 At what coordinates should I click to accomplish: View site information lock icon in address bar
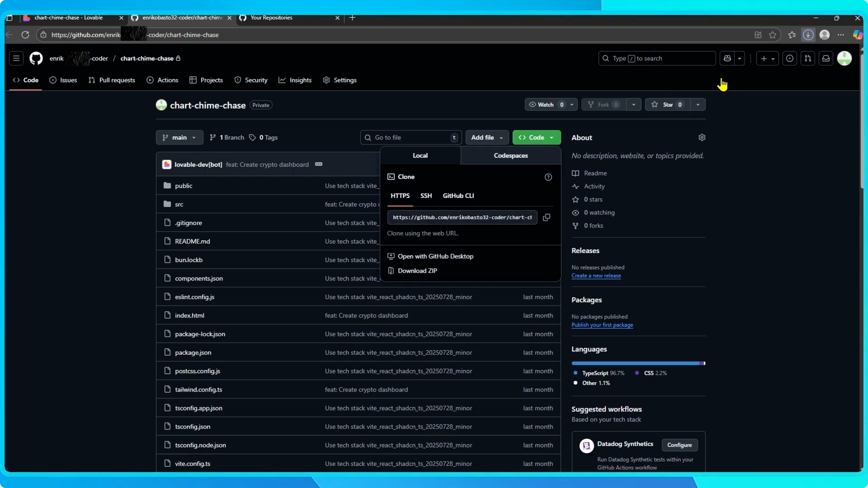tap(43, 35)
